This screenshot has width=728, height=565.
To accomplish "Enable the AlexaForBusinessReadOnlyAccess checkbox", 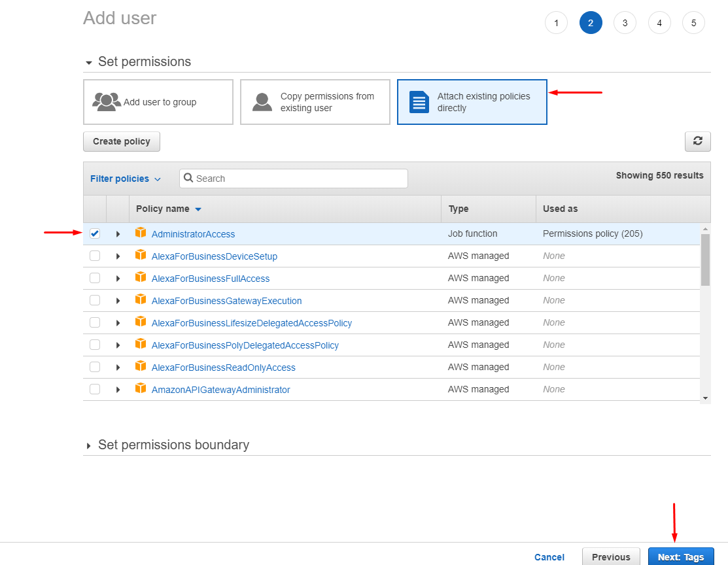I will click(x=94, y=367).
